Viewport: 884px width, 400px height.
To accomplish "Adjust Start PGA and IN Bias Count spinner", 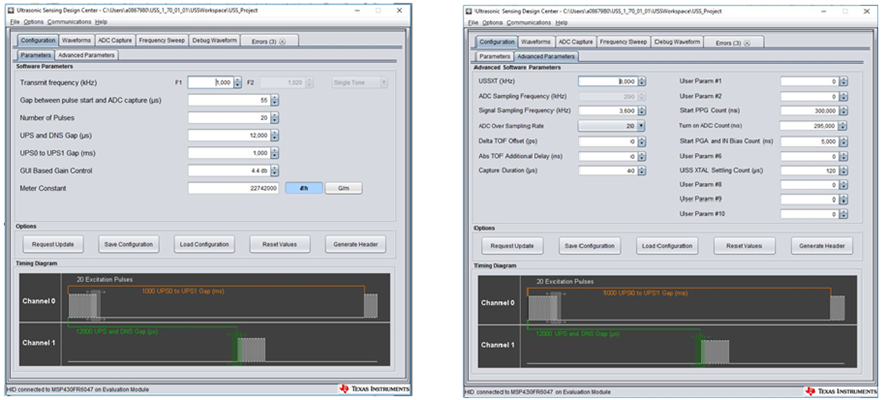I will (843, 141).
